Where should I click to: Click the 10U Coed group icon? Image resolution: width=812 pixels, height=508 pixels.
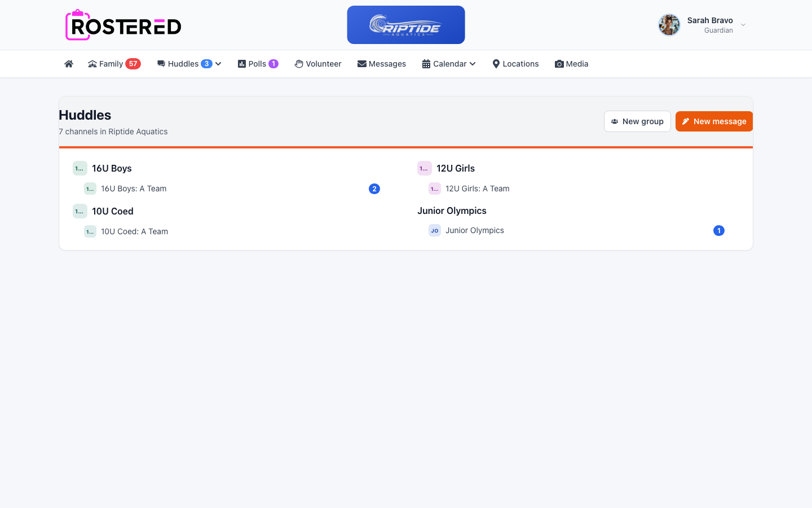tap(80, 211)
